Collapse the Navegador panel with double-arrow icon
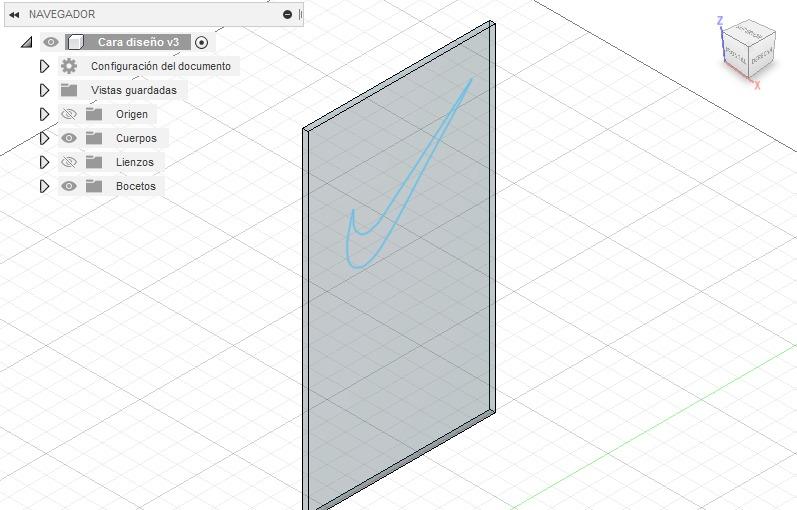Viewport: 797px width, 510px height. (14, 15)
